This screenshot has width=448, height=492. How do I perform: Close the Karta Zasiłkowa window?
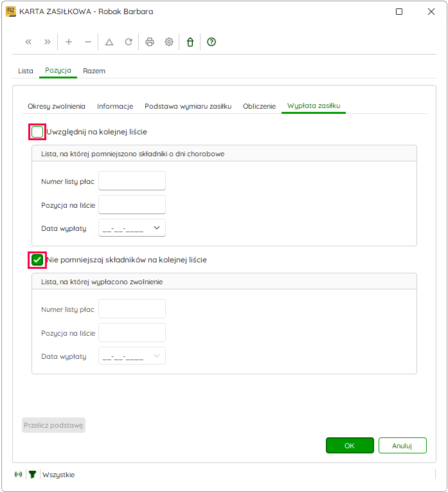point(431,12)
